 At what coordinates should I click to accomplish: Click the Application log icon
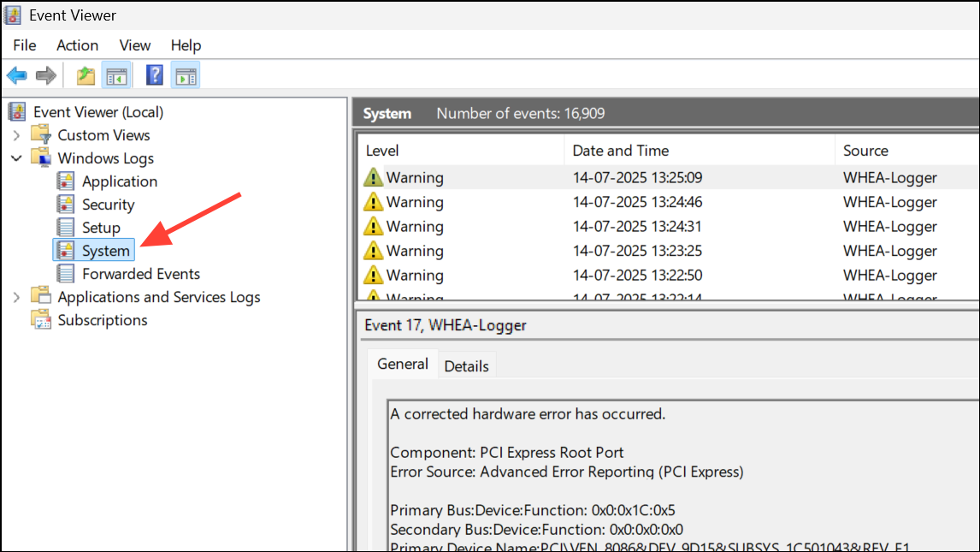coord(66,181)
